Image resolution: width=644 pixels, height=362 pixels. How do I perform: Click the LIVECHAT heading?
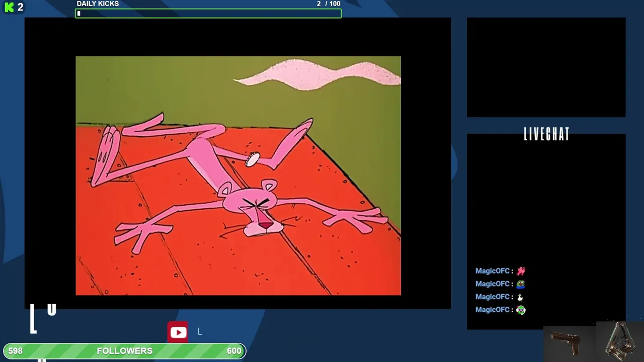[x=546, y=134]
